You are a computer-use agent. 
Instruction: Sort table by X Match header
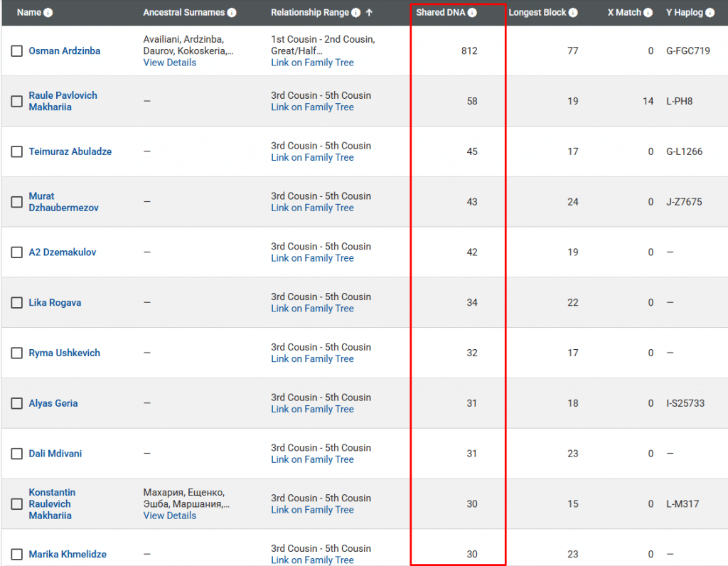pos(623,13)
